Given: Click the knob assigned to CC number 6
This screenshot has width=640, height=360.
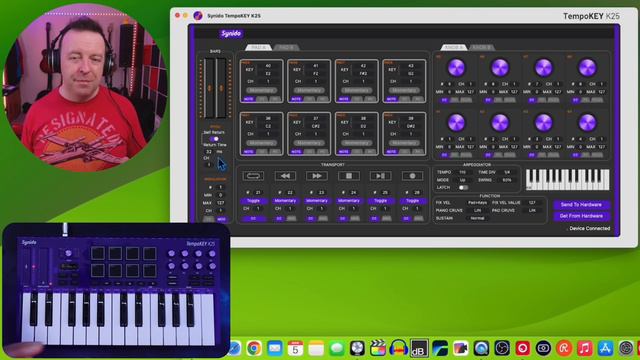Looking at the screenshot, I should [500, 67].
